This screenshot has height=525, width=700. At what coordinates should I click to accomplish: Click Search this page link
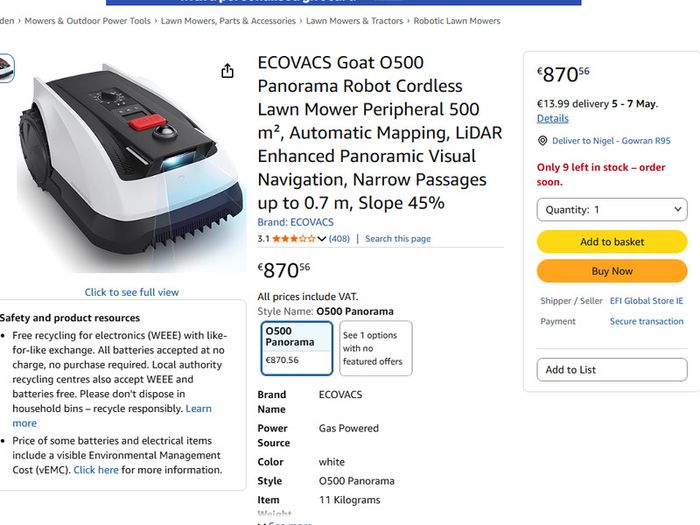pos(398,238)
